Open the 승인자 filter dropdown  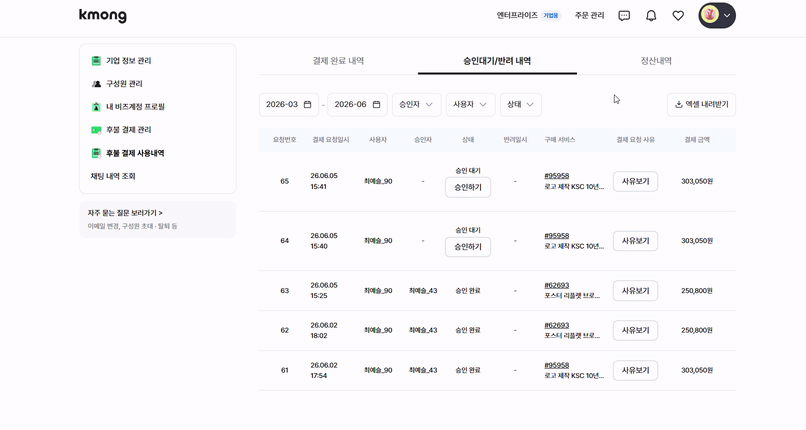pos(416,104)
